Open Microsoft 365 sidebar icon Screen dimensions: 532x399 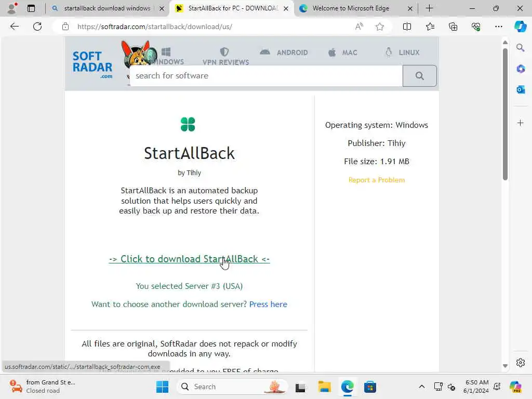tap(521, 69)
